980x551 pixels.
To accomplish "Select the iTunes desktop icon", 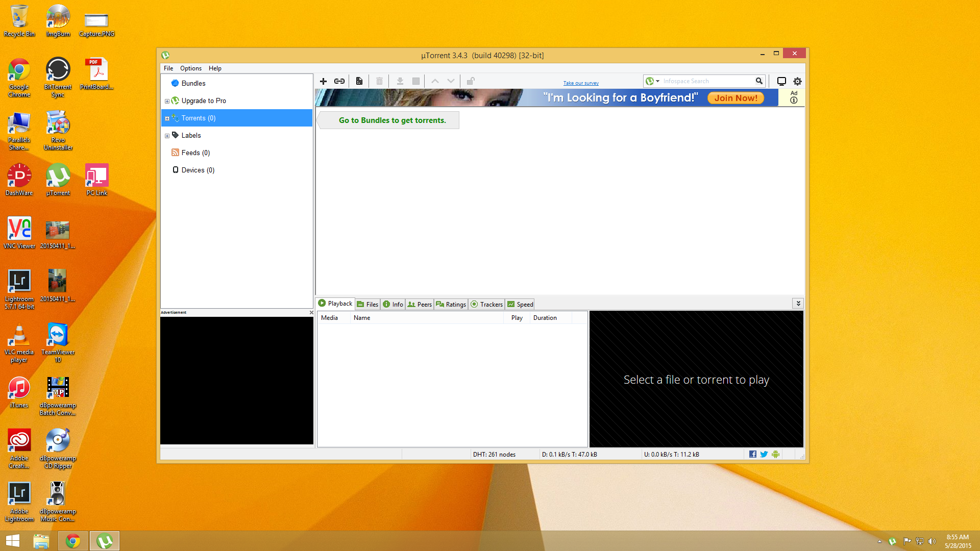I will pos(19,392).
